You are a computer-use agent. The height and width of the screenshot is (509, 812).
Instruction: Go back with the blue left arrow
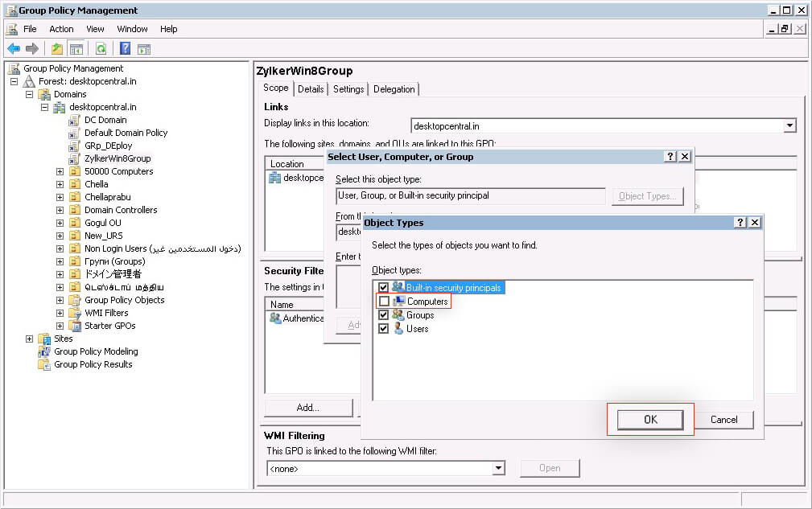14,48
